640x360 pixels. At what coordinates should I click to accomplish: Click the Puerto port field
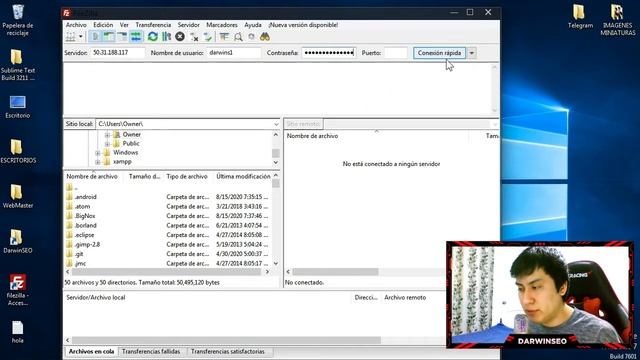(396, 53)
